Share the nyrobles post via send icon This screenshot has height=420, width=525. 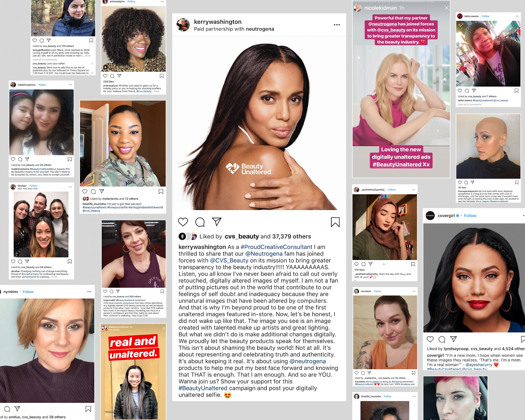coord(17,409)
